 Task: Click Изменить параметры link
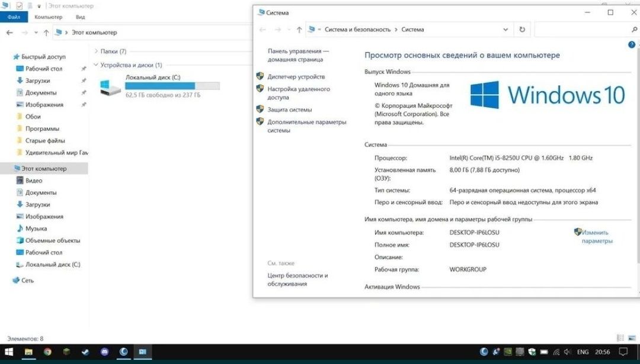tap(597, 236)
